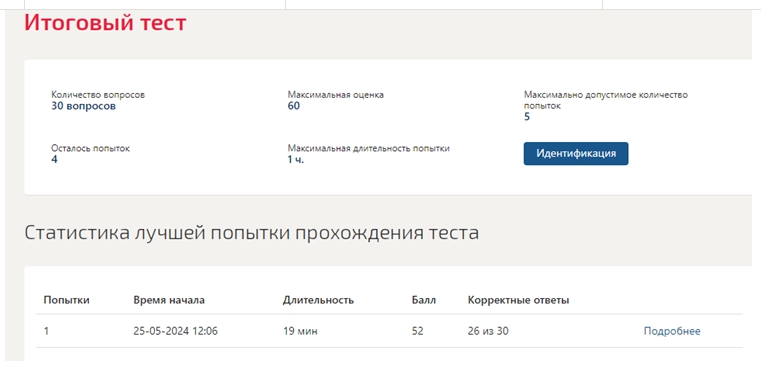Select the 30 вопросов value
The width and height of the screenshot is (761, 391).
click(x=83, y=106)
